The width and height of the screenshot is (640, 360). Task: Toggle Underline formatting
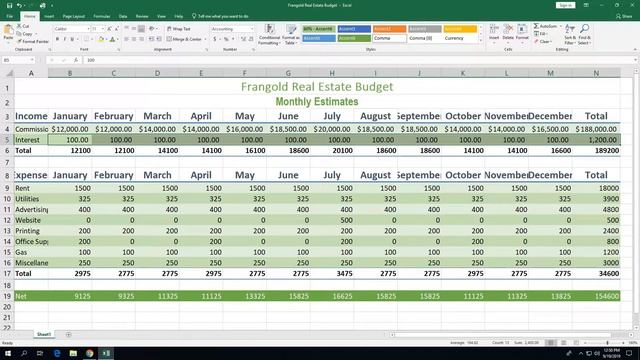tap(72, 39)
